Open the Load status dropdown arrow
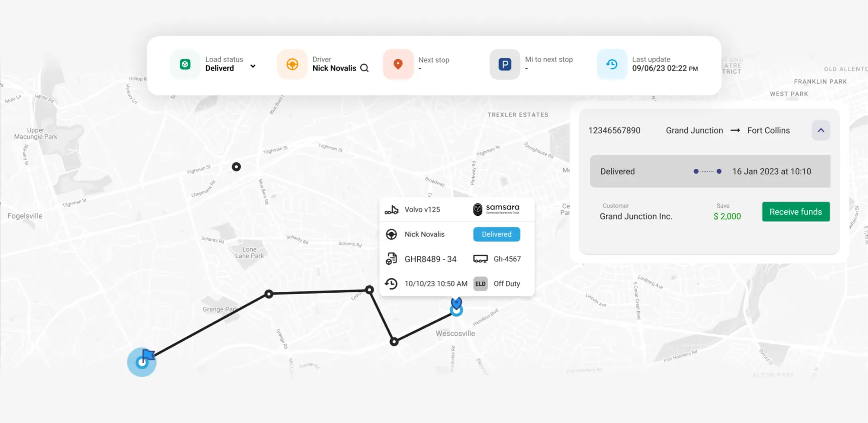Viewport: 868px width, 423px height. pyautogui.click(x=253, y=66)
